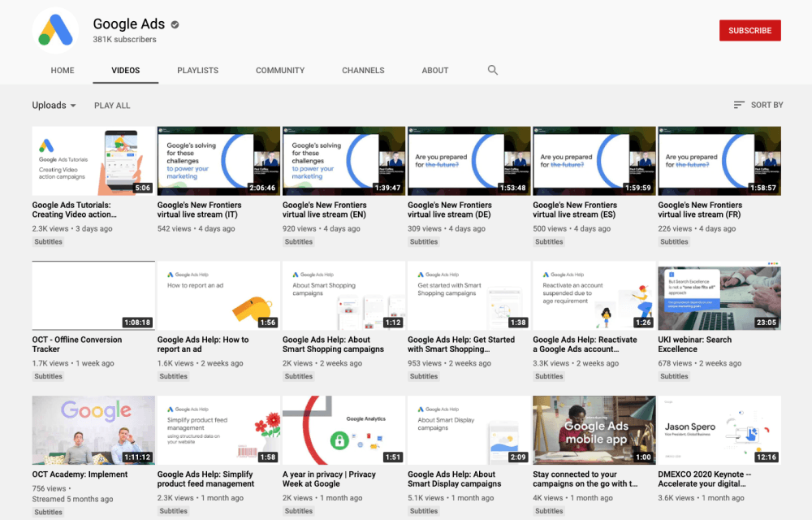
Task: Open the Jason Spero keynote thumbnail
Action: pyautogui.click(x=719, y=431)
